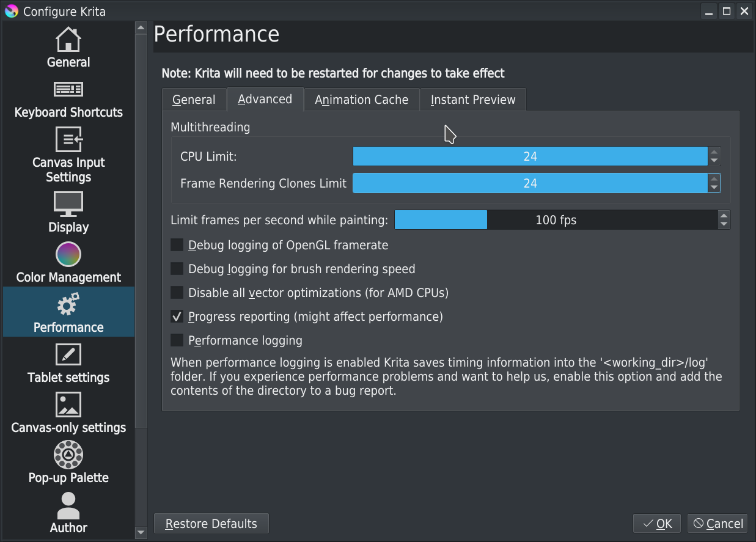The width and height of the screenshot is (756, 542).
Task: Open Color Management color wheel icon
Action: click(68, 254)
